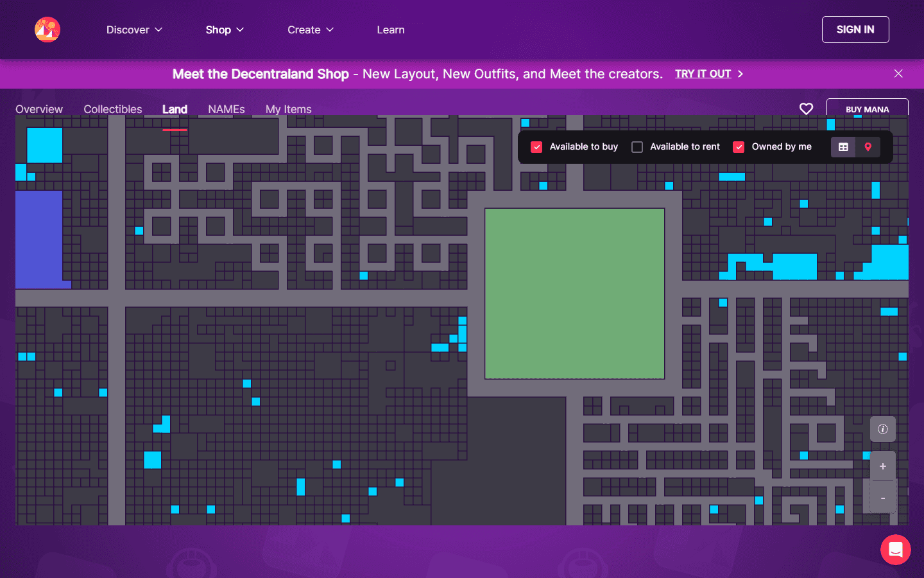Switch to the Collectibles tab
This screenshot has width=924, height=578.
click(x=113, y=109)
